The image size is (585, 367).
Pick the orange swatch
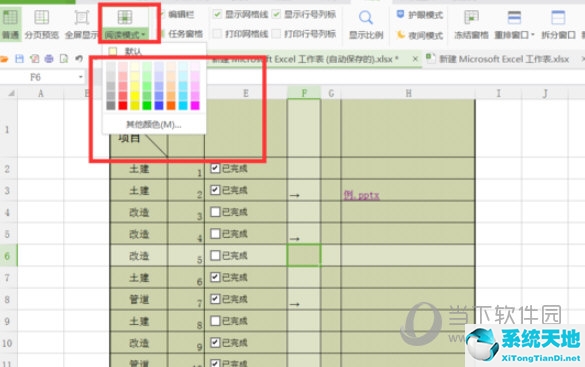point(171,106)
